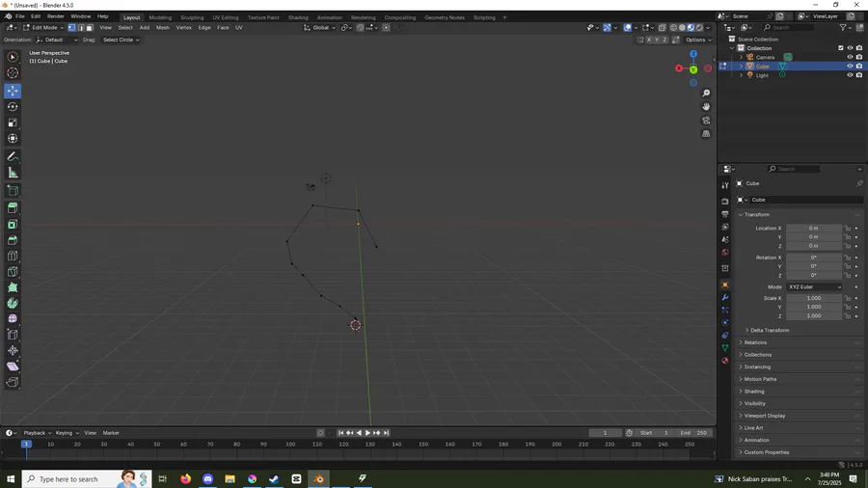Hide Cube in viewport with eye icon
Viewport: 868px width, 488px height.
tap(850, 66)
